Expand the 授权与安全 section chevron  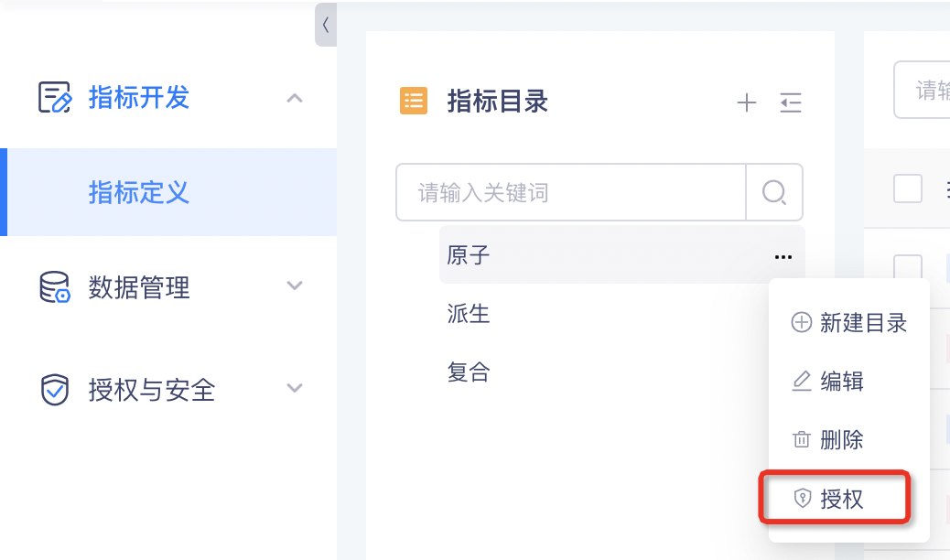coord(294,389)
